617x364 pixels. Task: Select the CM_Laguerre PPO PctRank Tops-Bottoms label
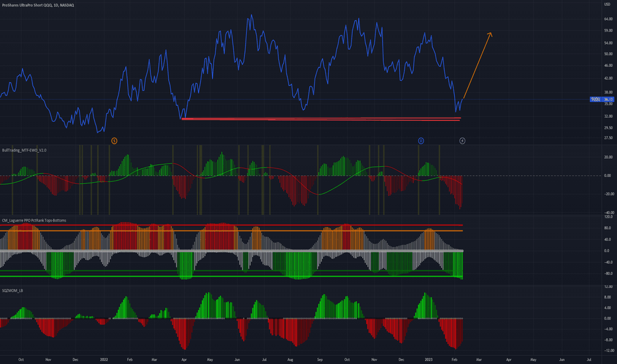pyautogui.click(x=34, y=220)
